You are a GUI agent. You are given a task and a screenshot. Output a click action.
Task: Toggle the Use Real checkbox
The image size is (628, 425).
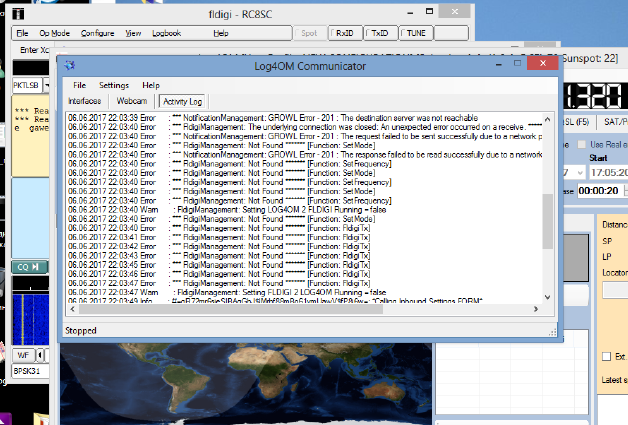tap(581, 145)
